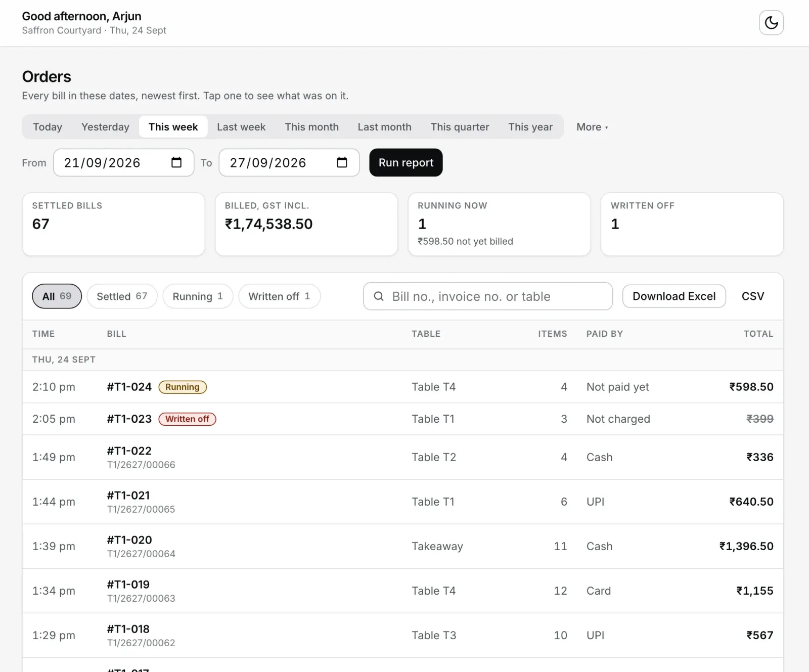
Task: Open the Running Now summary card
Action: 500,224
